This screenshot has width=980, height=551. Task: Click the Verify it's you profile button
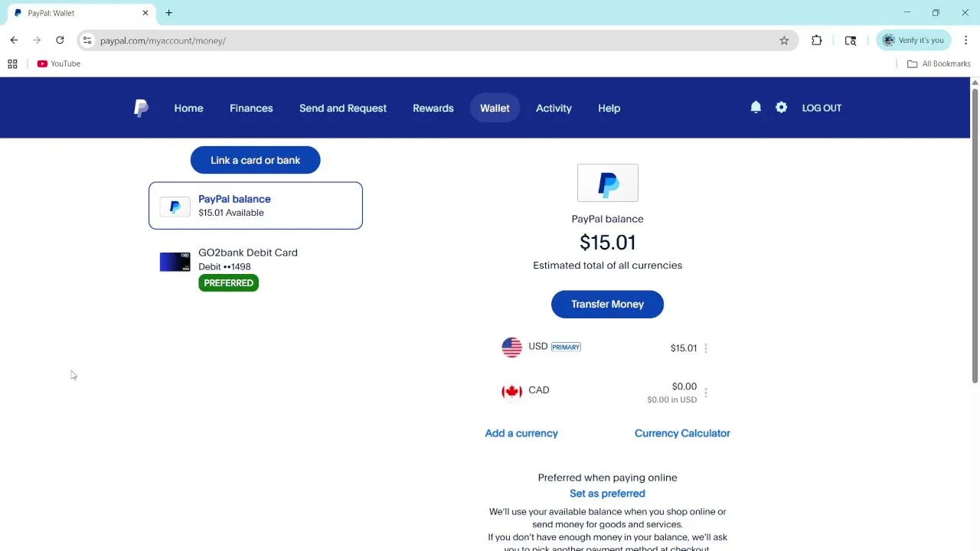[x=913, y=41]
